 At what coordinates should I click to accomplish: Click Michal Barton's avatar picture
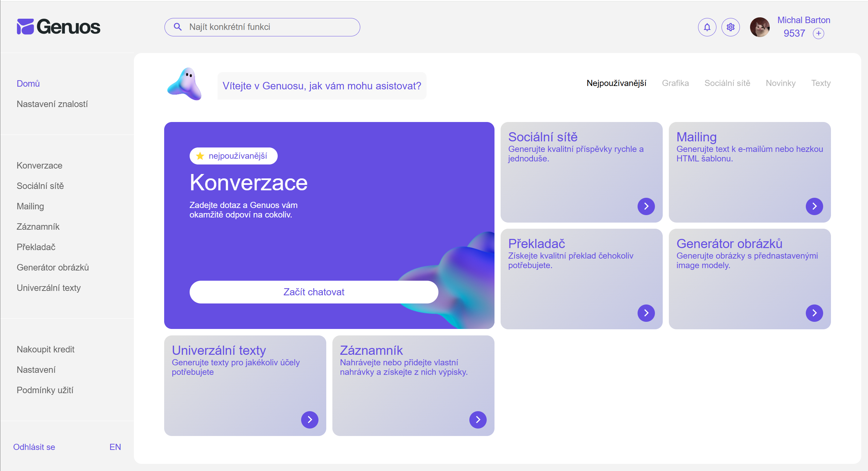[x=760, y=27]
